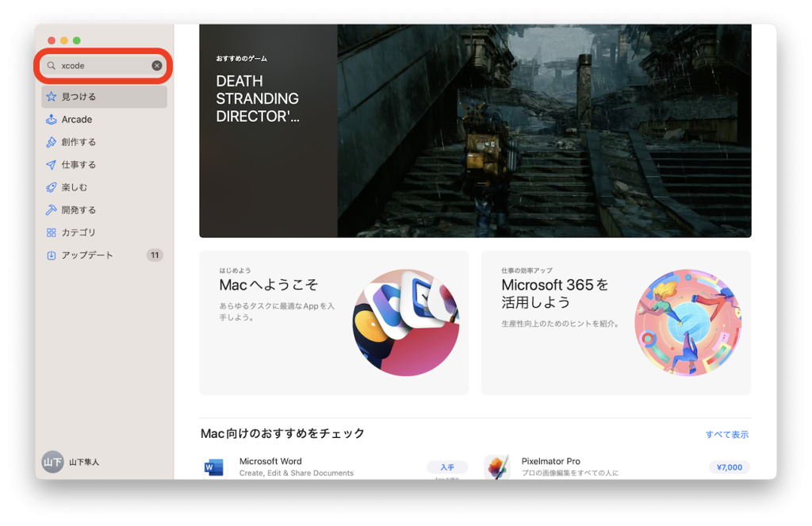Open the アップデート download icon
Screen dimensions: 812x526
tap(52, 255)
